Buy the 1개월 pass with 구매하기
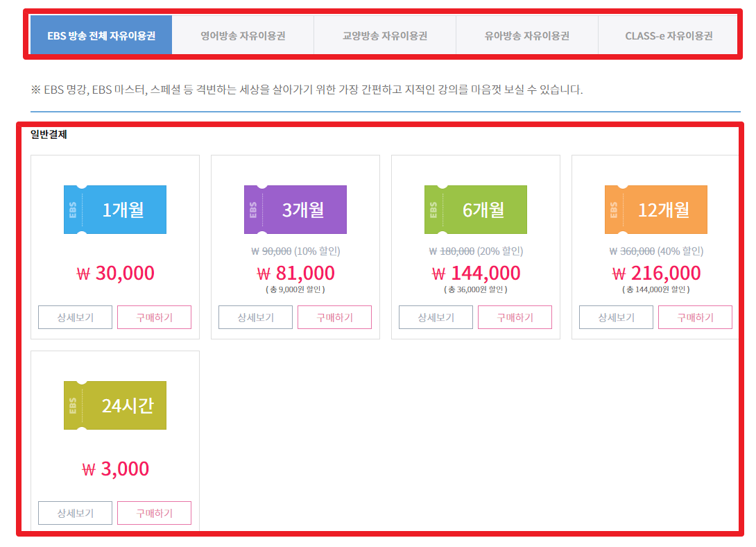 [x=154, y=317]
